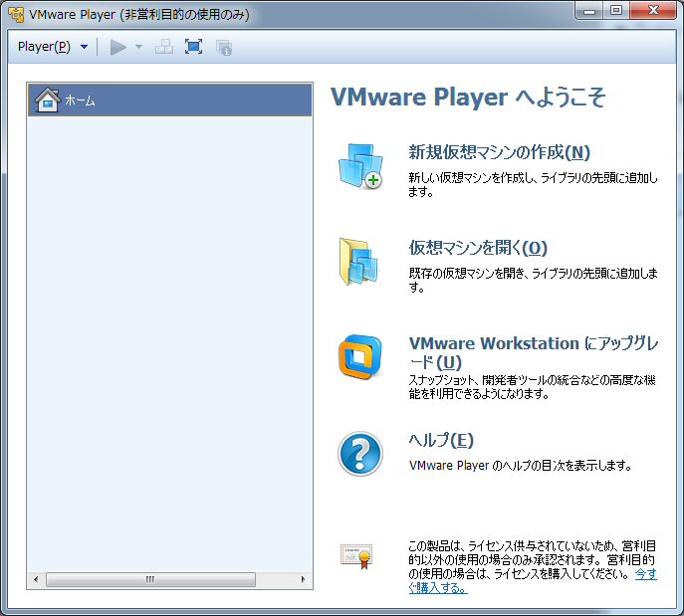Click VMware Workstation にアップグレード(U) link
The image size is (684, 616).
point(534,352)
